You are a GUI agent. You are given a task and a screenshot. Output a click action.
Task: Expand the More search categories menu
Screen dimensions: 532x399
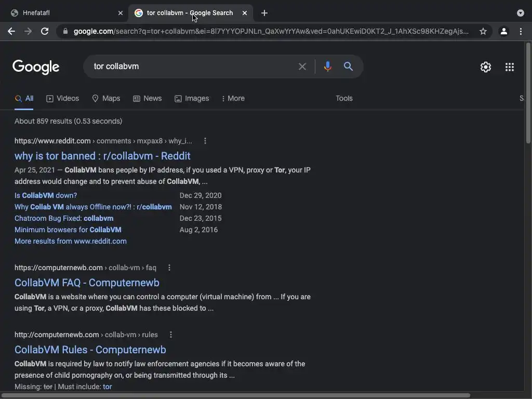(233, 98)
